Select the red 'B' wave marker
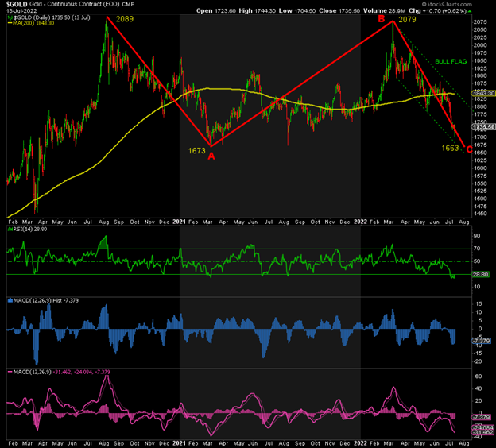 (382, 19)
